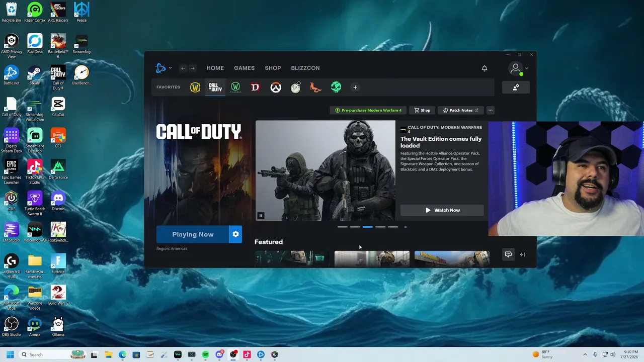Open Spotify from the taskbar

[x=205, y=354]
